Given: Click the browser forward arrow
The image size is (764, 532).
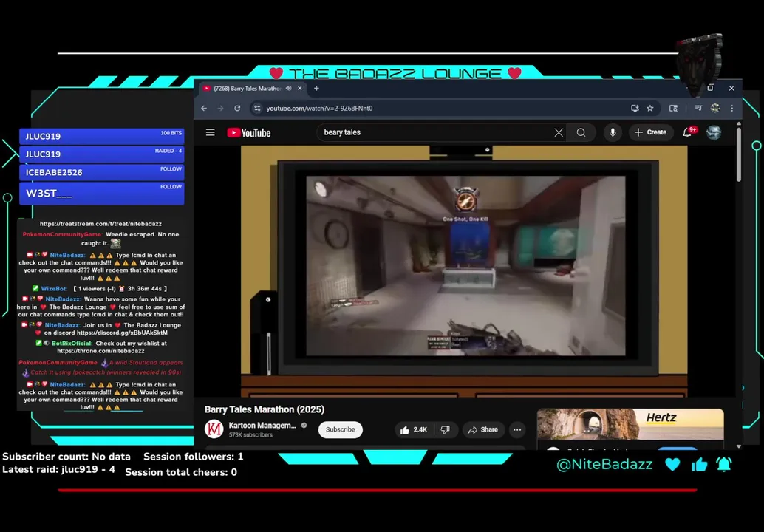Looking at the screenshot, I should tap(220, 108).
